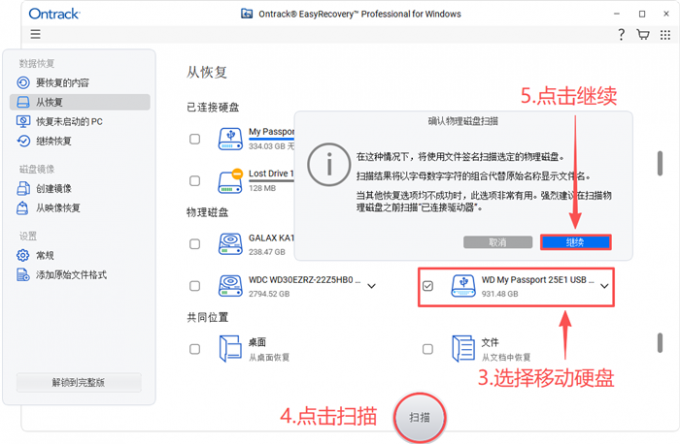Image resolution: width=680 pixels, height=444 pixels.
Task: Open 常规 settings in sidebar
Action: [x=80, y=255]
